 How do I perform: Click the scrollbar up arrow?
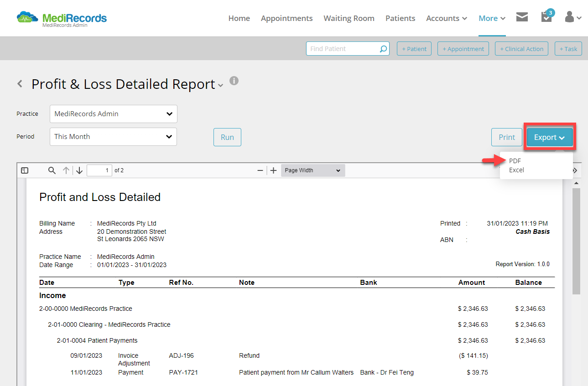pyautogui.click(x=576, y=183)
